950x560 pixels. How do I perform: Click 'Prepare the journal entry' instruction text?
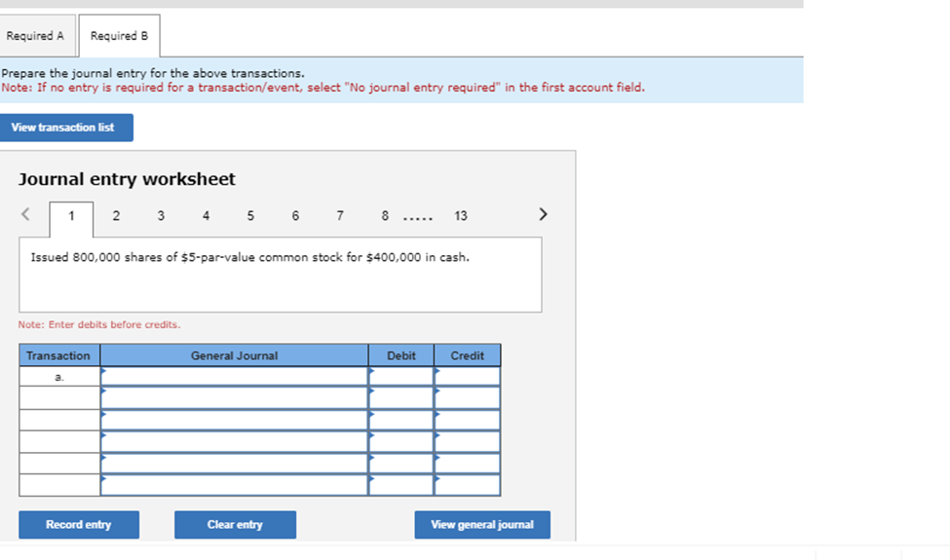click(153, 73)
